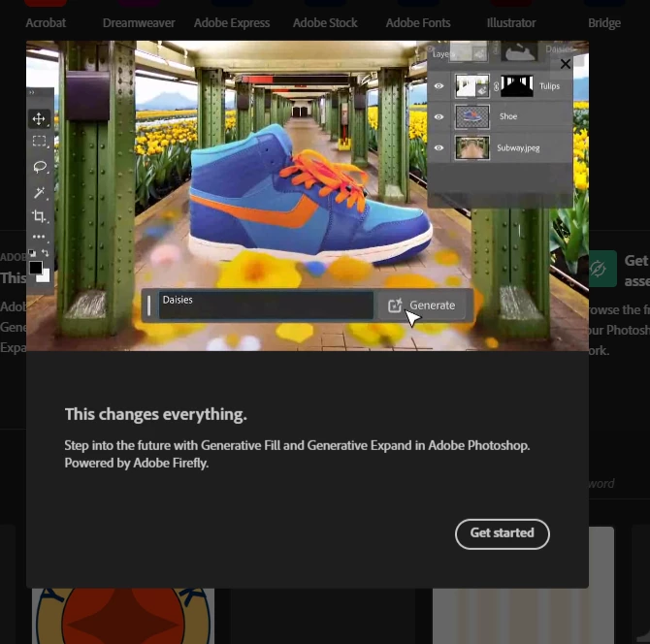Click the Daisies prompt input field
This screenshot has height=644, width=650.
[266, 305]
